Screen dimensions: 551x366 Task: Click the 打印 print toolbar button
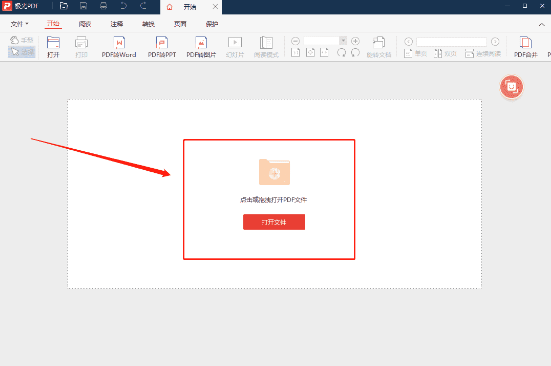coord(81,47)
